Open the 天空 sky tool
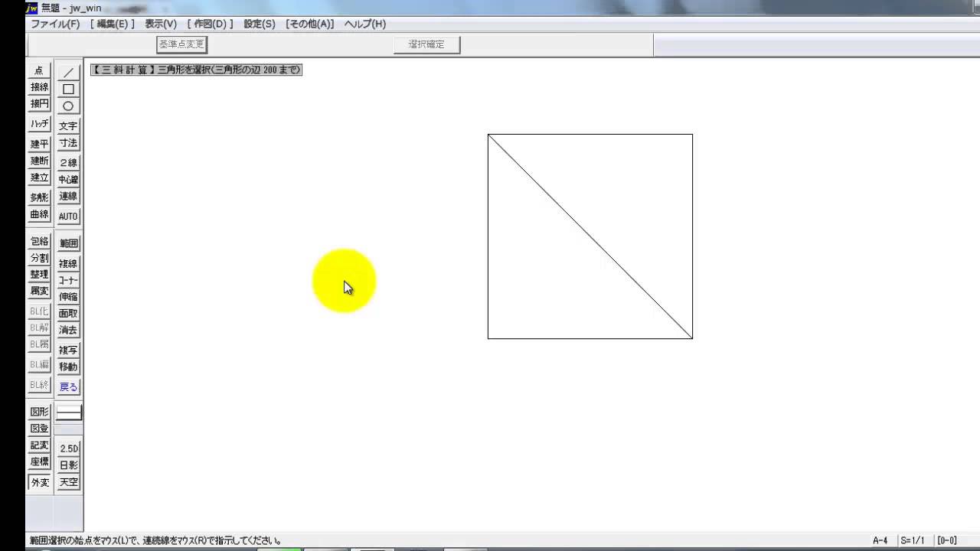 (68, 482)
